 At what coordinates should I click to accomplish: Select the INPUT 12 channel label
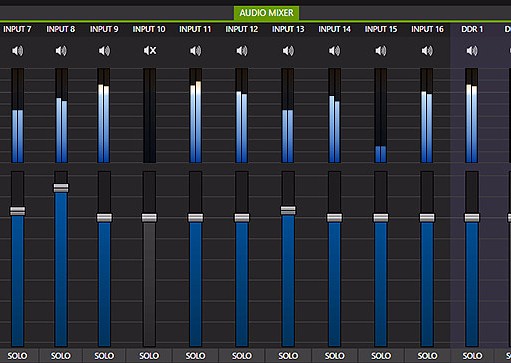[x=242, y=29]
